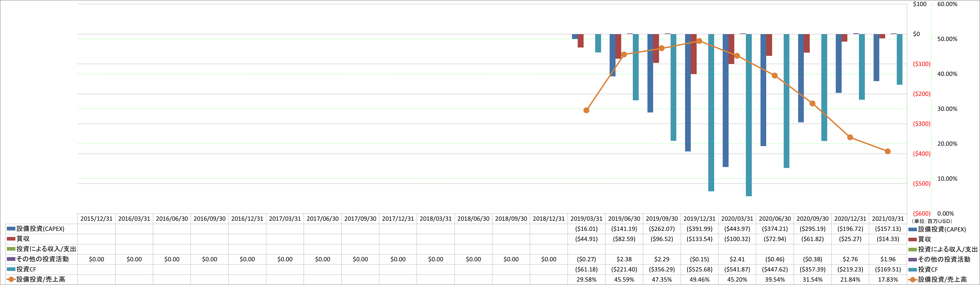Click the 単位:百万USD unit note
This screenshot has width=980, height=285.
point(932,221)
